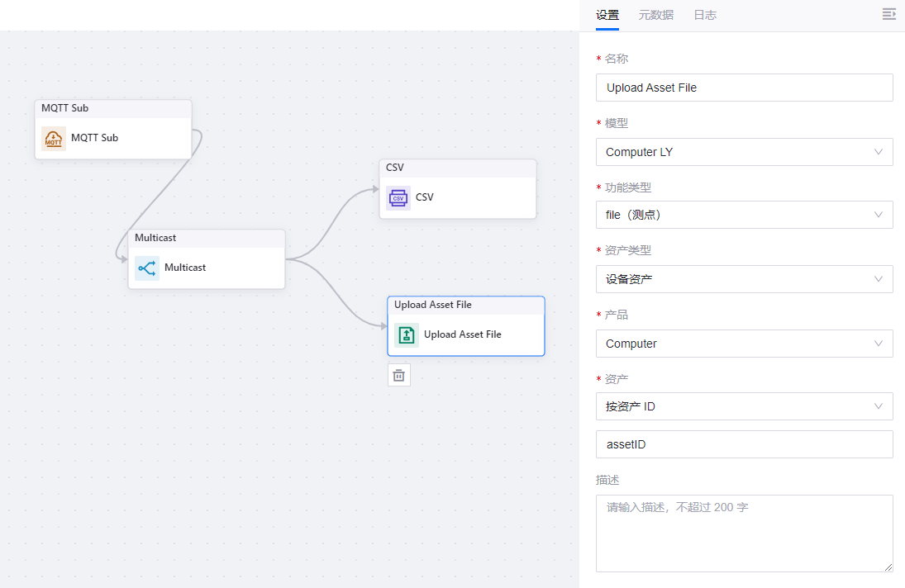Select the CSV node title bar
Screen dimensions: 905x588
[x=457, y=168]
